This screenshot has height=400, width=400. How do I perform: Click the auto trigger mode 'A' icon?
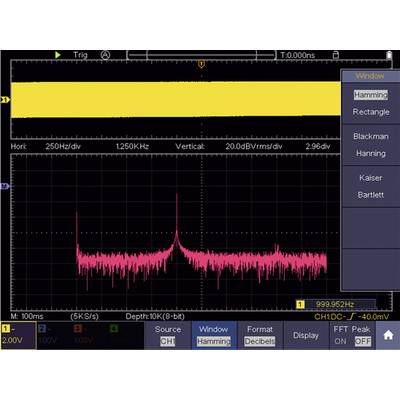pyautogui.click(x=105, y=55)
